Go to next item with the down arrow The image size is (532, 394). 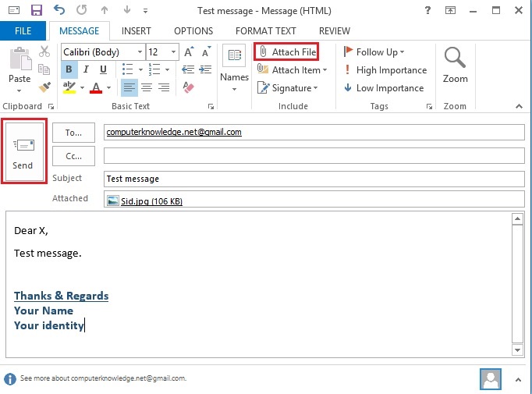(x=127, y=9)
